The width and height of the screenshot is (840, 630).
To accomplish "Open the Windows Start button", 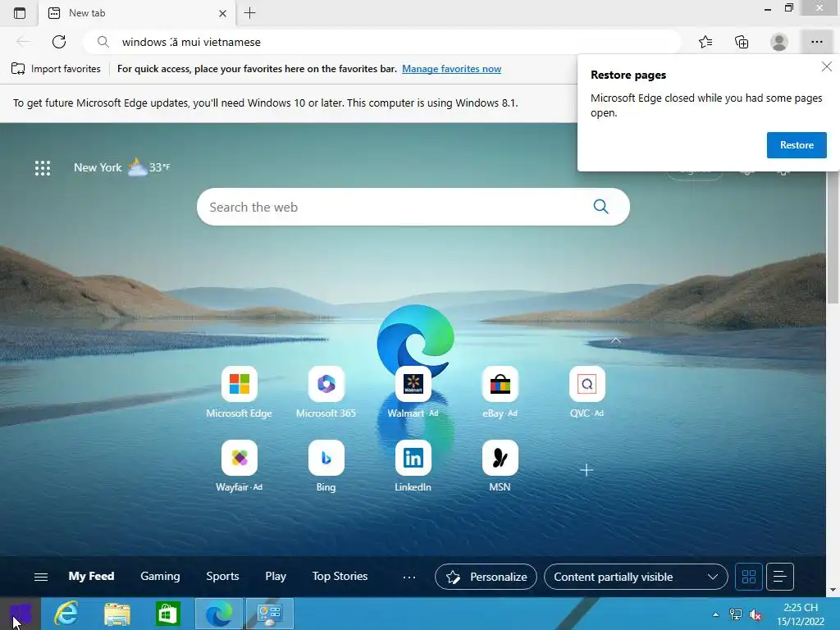I will (21, 614).
